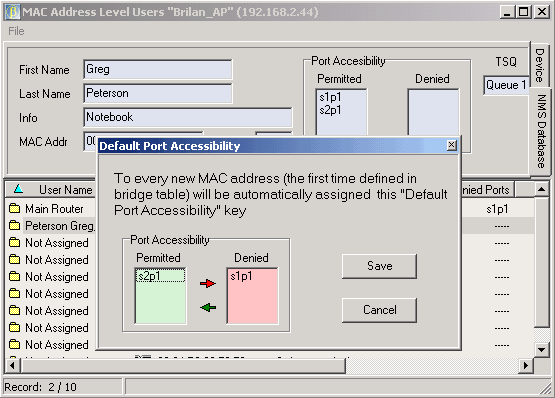
Task: Click the Info field containing Notebook
Action: coord(188,117)
